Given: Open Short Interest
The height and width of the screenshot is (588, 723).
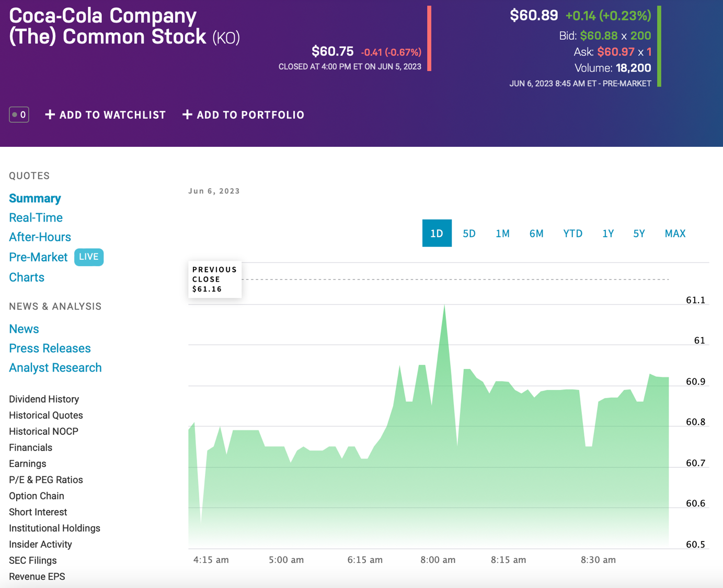Looking at the screenshot, I should [x=38, y=512].
